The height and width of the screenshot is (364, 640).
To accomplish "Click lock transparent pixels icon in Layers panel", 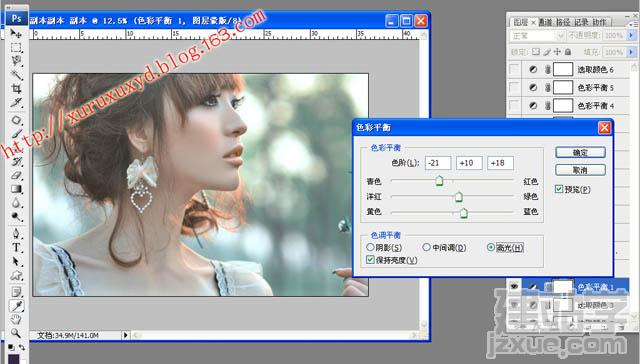I will (536, 52).
